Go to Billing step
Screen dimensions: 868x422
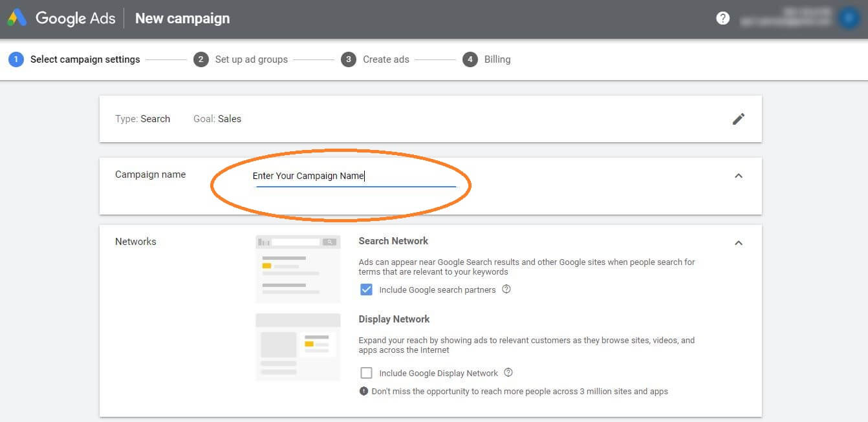tap(497, 59)
